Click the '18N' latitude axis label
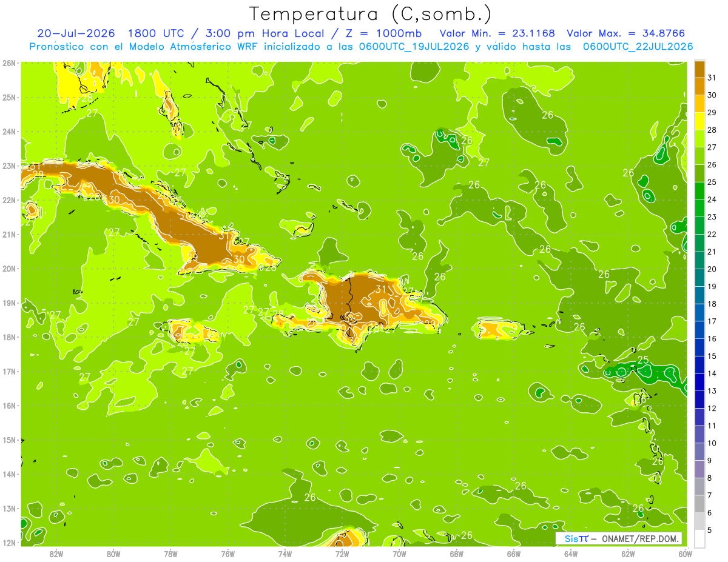Image resolution: width=728 pixels, height=562 pixels. [8, 337]
